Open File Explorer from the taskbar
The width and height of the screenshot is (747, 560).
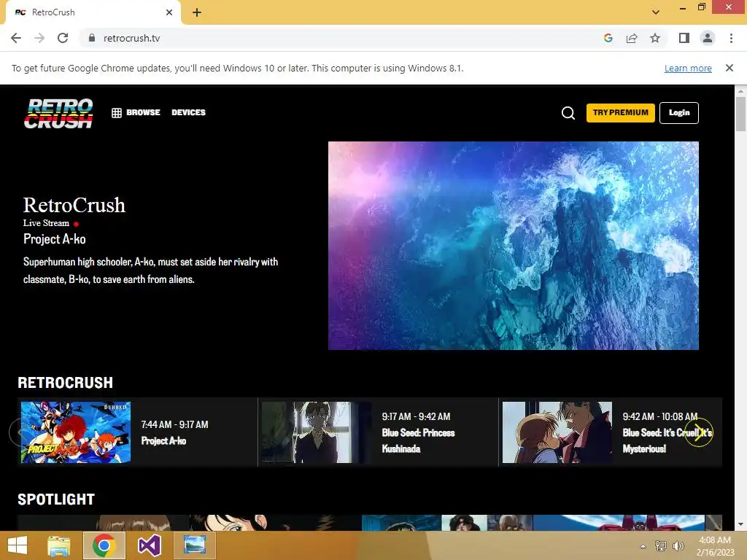(59, 545)
